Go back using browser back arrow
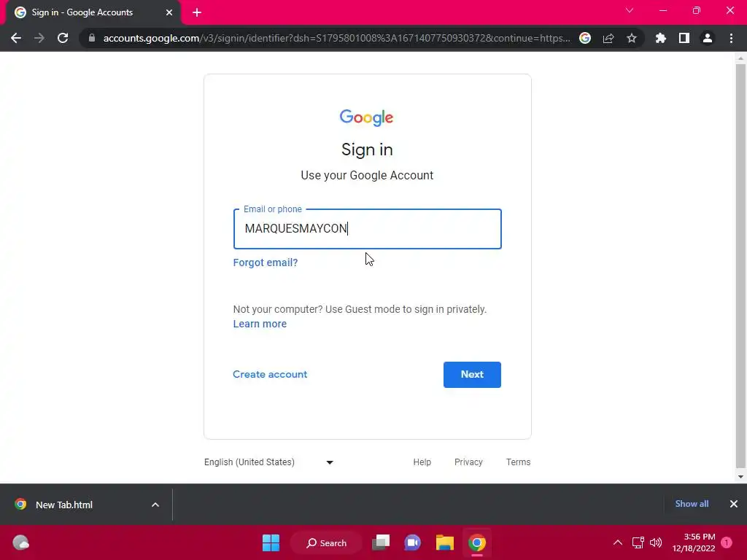Screen dimensions: 747x560 (x=16, y=38)
